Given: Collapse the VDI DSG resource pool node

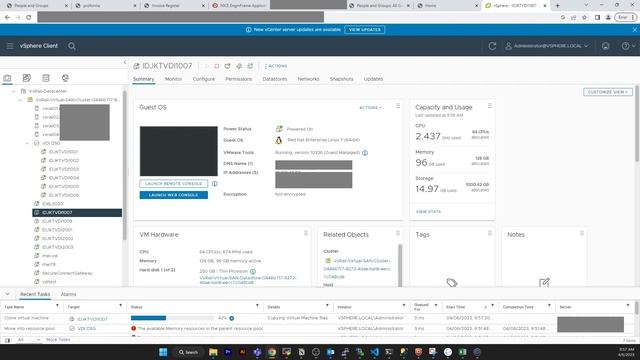Looking at the screenshot, I should point(27,143).
